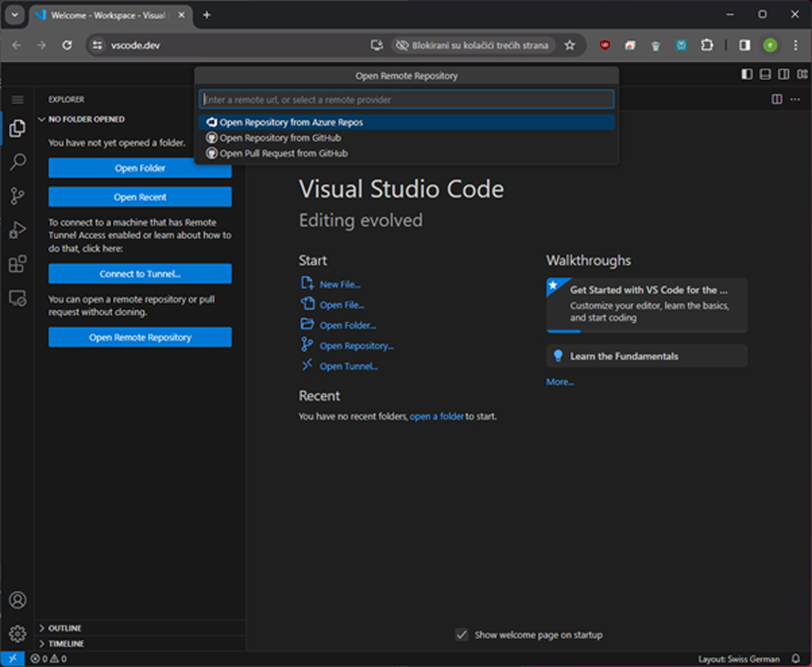Viewport: 812px width, 667px height.
Task: Open the Source Control view
Action: (x=17, y=196)
